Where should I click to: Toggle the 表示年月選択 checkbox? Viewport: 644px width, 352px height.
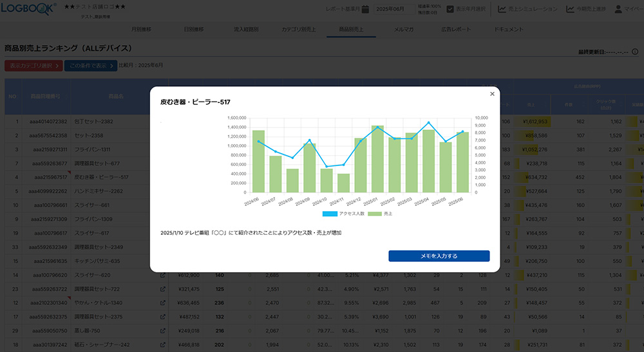click(450, 9)
